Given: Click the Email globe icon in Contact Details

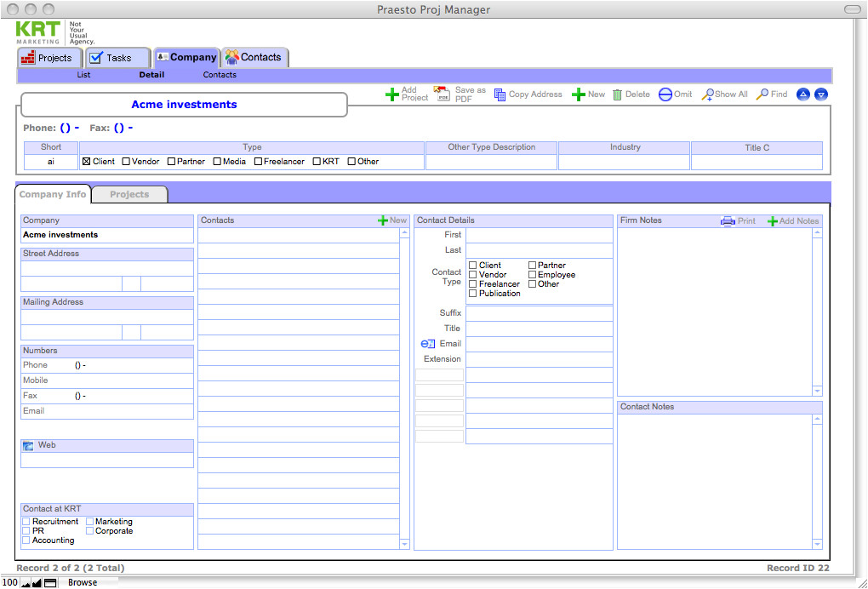Looking at the screenshot, I should click(x=425, y=344).
